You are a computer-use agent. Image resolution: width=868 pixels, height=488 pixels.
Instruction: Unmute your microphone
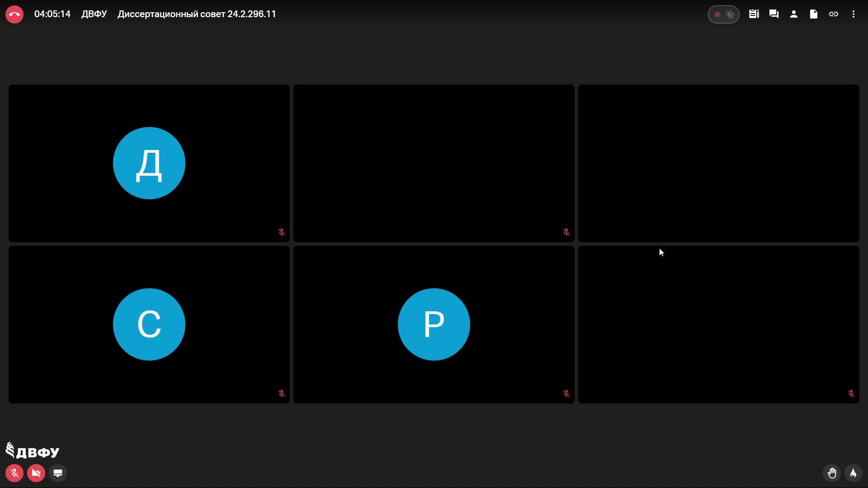[14, 473]
